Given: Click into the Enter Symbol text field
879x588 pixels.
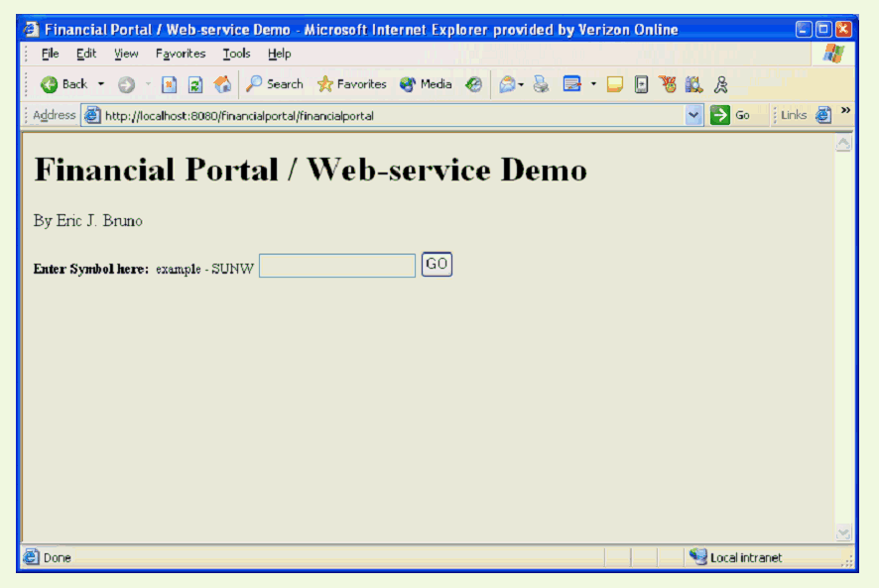Looking at the screenshot, I should [337, 266].
